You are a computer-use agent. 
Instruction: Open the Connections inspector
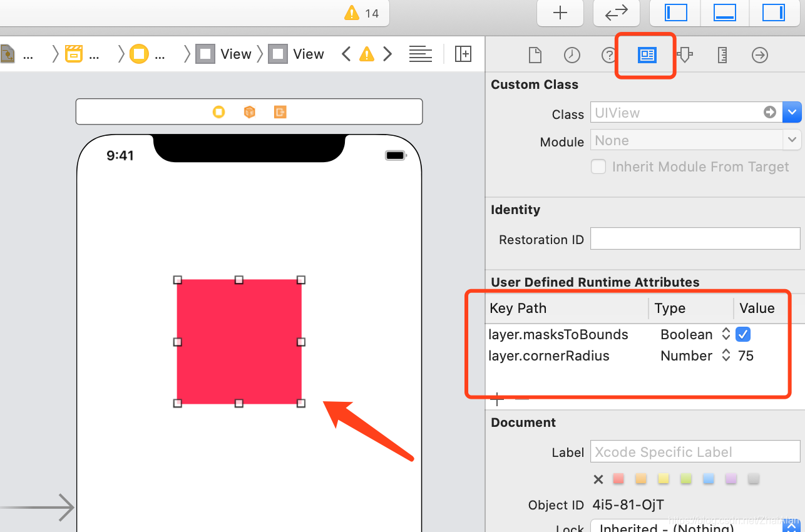[x=759, y=54]
